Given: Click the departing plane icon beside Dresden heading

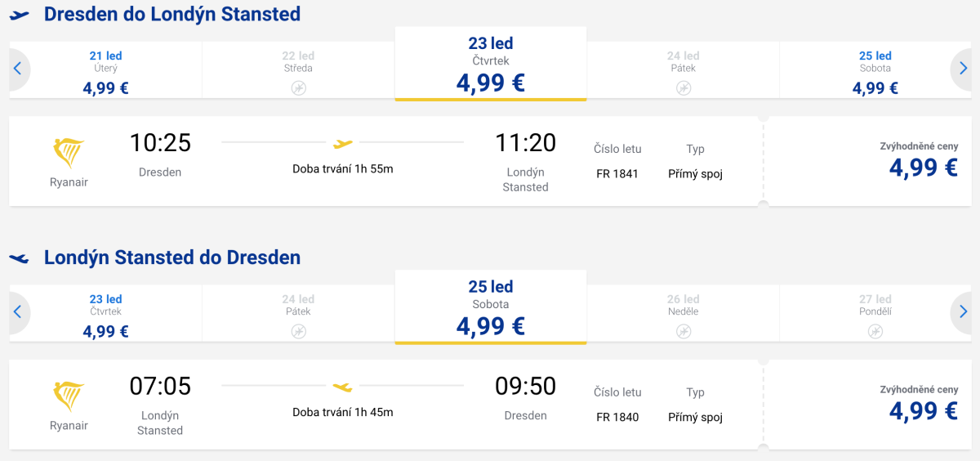Looking at the screenshot, I should (19, 15).
